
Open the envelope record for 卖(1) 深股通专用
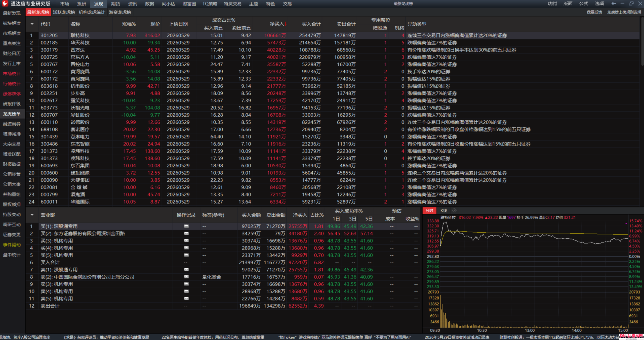[186, 270]
